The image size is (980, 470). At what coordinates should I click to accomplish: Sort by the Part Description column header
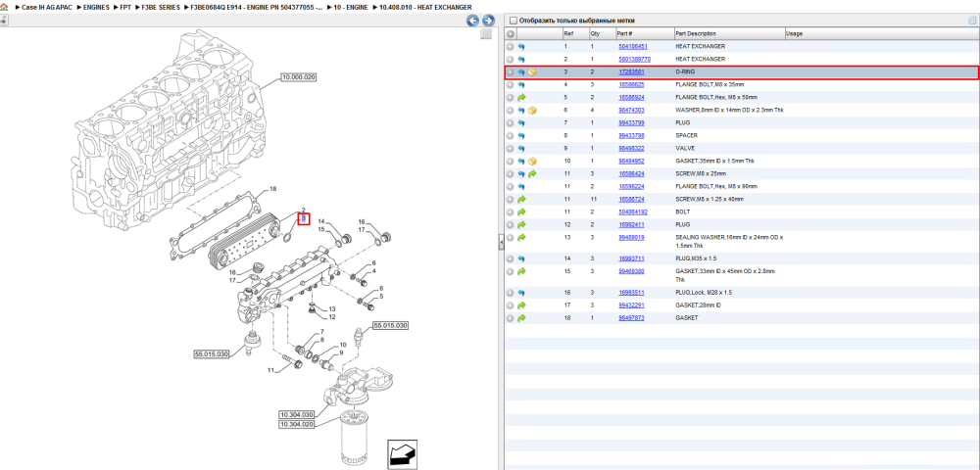(729, 33)
